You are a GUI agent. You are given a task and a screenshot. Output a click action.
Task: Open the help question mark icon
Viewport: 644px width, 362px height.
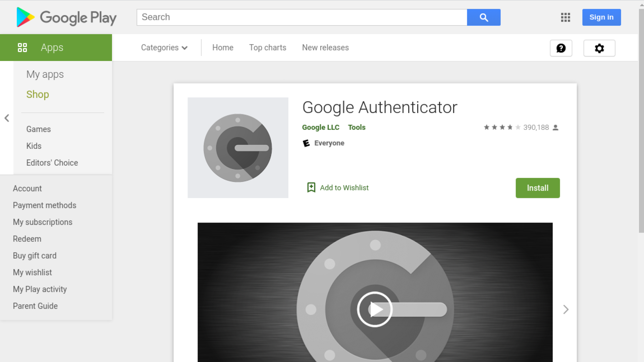tap(561, 48)
